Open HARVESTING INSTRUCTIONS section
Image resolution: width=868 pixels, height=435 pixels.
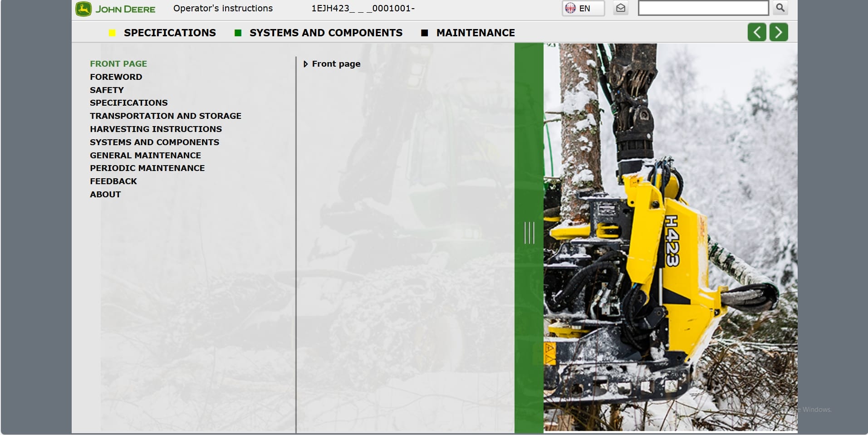[156, 129]
